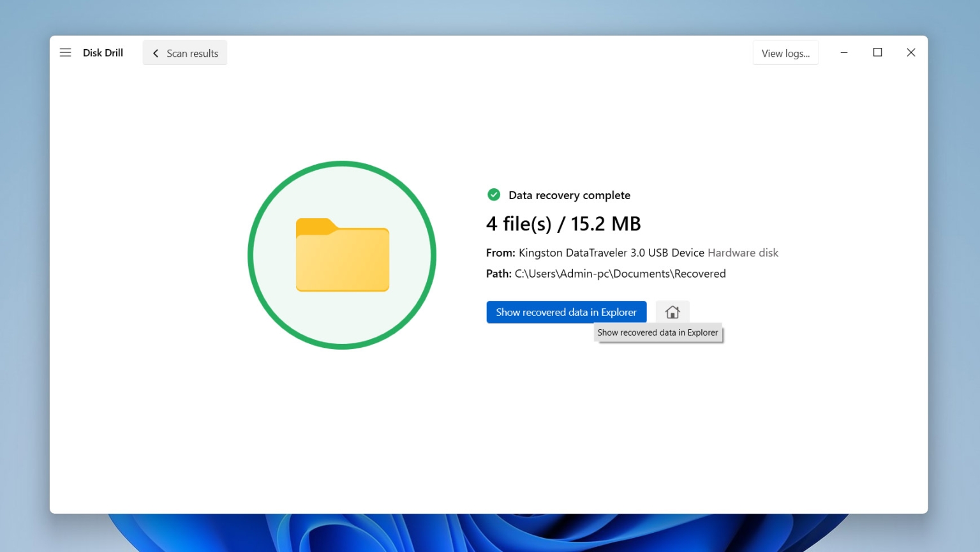Open View logs
This screenshot has height=552, width=980.
pyautogui.click(x=785, y=52)
